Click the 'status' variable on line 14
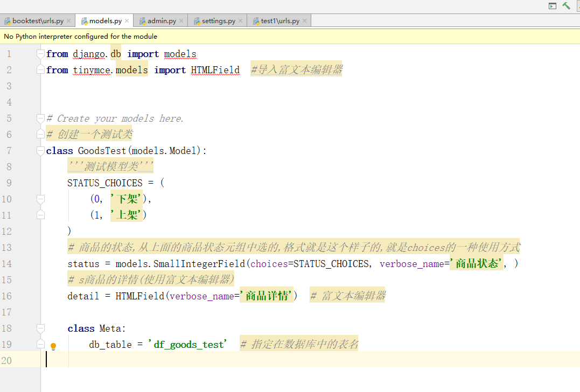This screenshot has width=580, height=392. click(83, 264)
